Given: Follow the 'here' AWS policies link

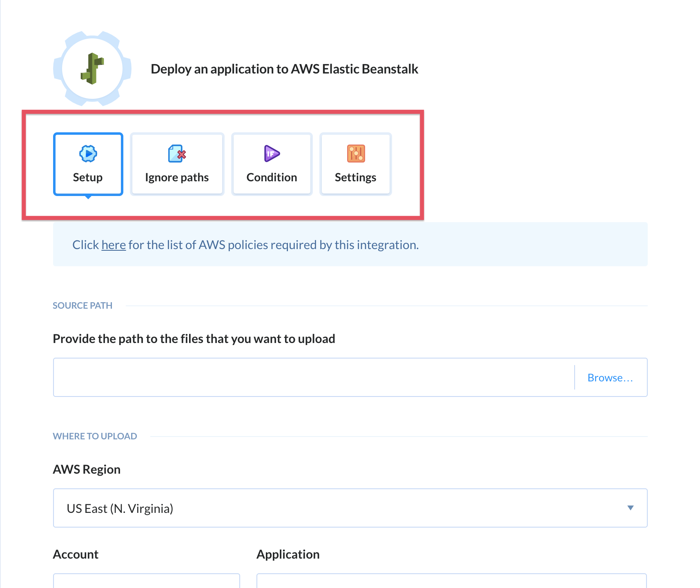Looking at the screenshot, I should (x=114, y=245).
